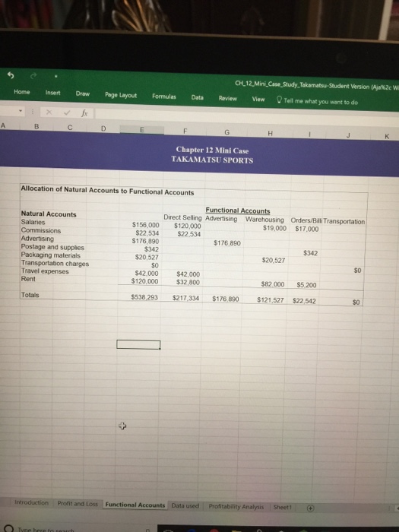The image size is (399, 532).
Task: Select the Salaries row label
Action: point(33,222)
